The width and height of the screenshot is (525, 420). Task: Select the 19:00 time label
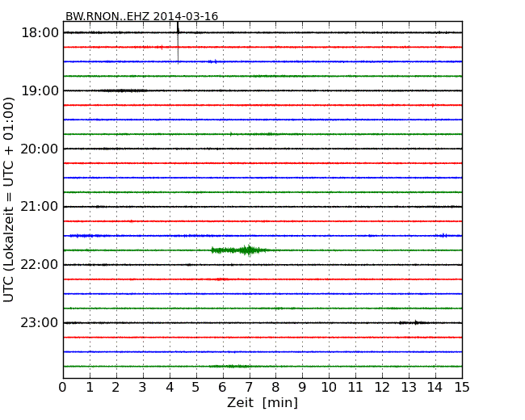click(40, 90)
